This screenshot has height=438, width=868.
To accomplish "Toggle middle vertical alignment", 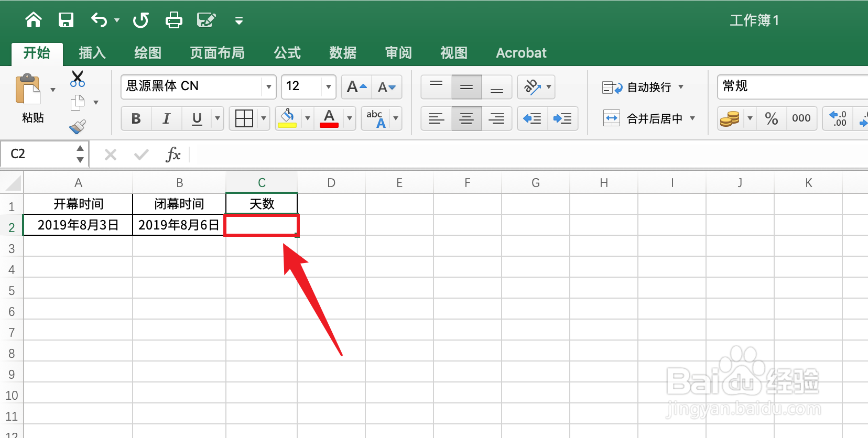I will pos(466,87).
